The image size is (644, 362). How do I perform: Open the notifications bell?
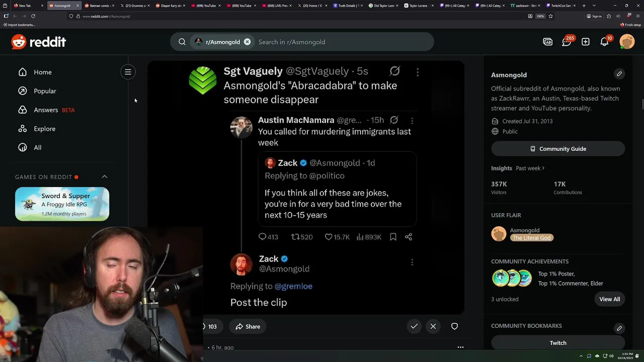pyautogui.click(x=605, y=42)
